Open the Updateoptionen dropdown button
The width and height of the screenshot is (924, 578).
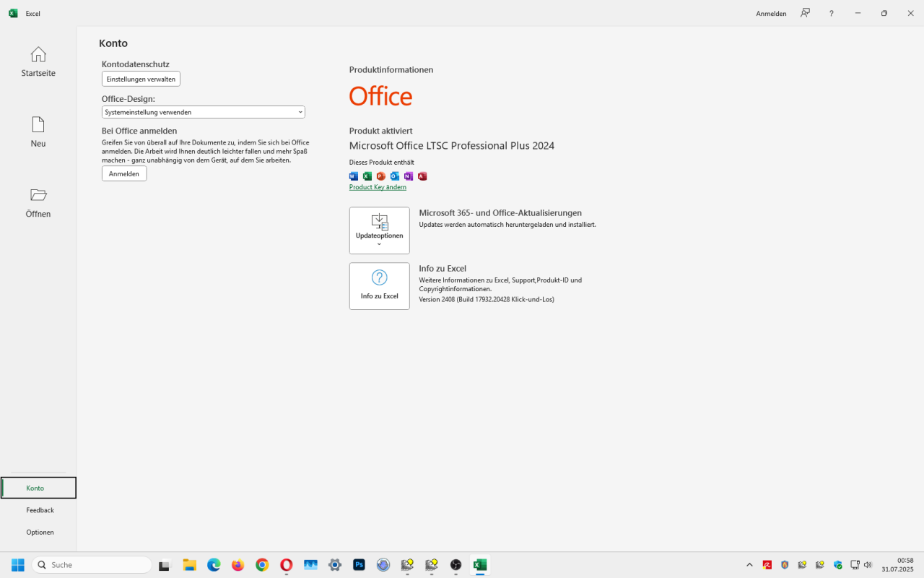click(x=379, y=230)
